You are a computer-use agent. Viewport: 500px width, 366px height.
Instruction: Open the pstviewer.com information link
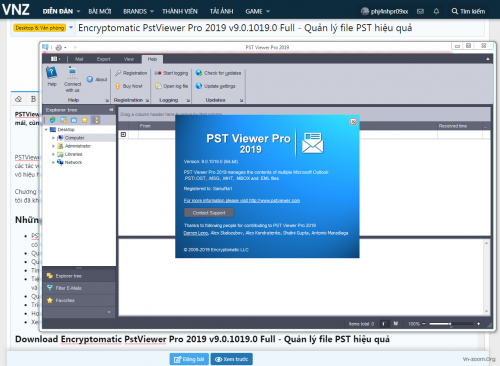coord(242,200)
